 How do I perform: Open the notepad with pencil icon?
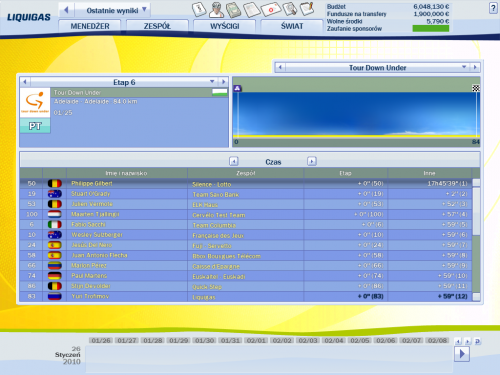[x=307, y=9]
